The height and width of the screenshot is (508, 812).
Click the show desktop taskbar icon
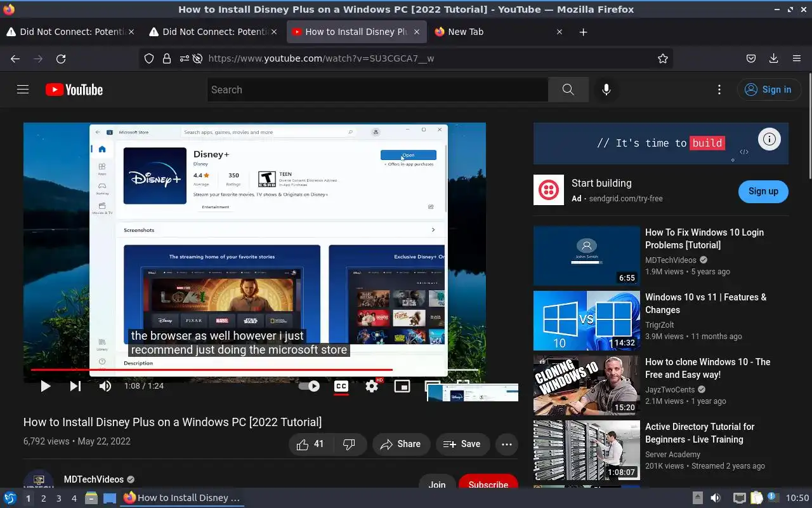click(x=110, y=498)
